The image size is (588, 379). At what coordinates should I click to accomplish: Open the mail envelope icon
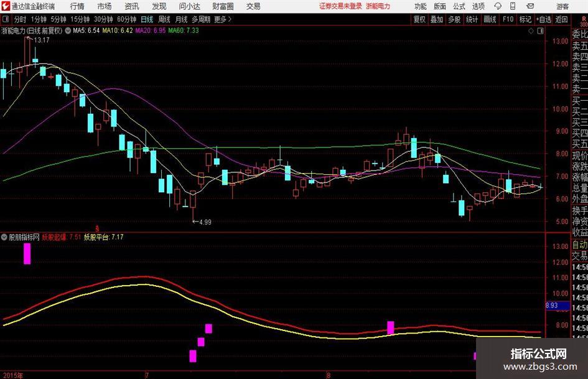[x=530, y=6]
